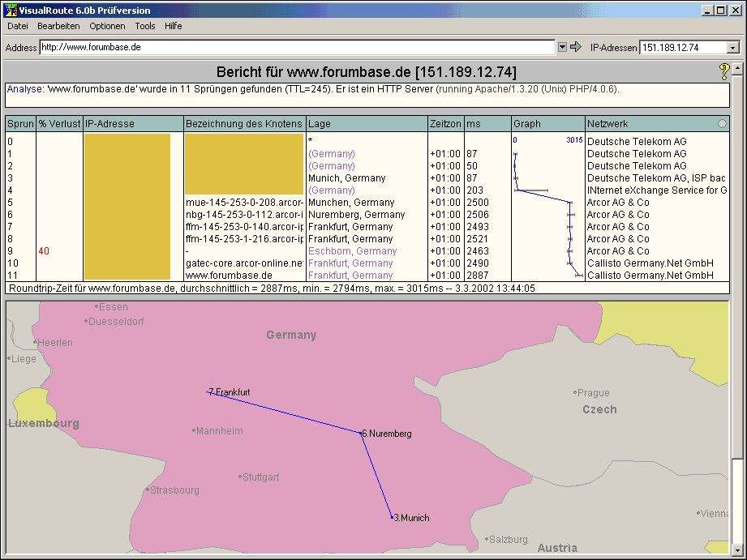Click the Frankfurt, Germany link in hop 11
Viewport: 747px width, 560px height.
click(350, 276)
